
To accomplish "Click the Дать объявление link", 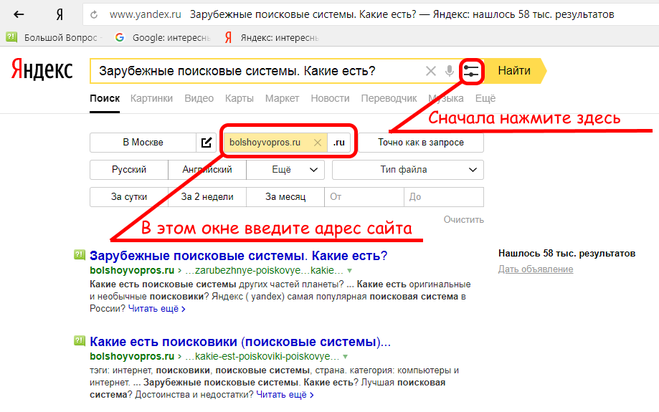I will click(x=535, y=269).
